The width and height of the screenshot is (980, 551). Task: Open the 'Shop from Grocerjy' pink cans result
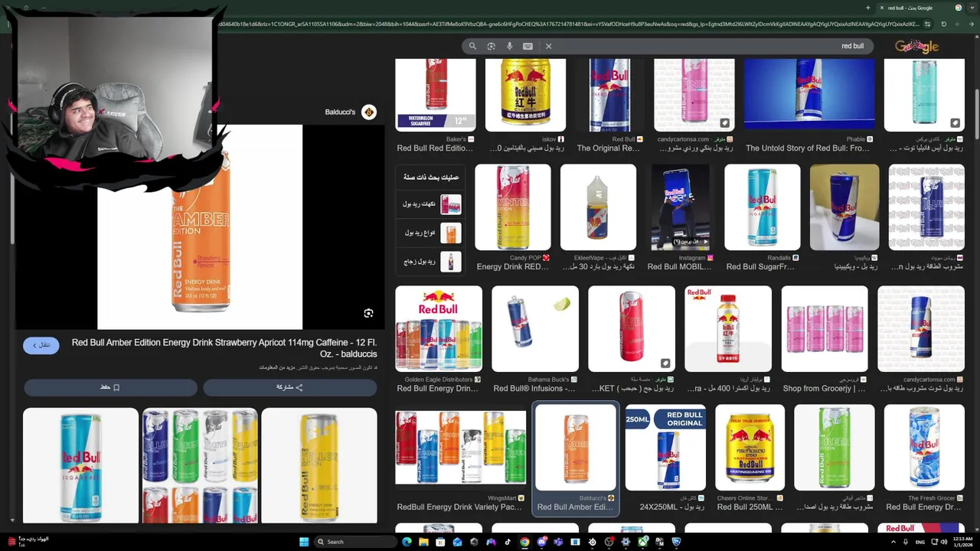click(825, 340)
